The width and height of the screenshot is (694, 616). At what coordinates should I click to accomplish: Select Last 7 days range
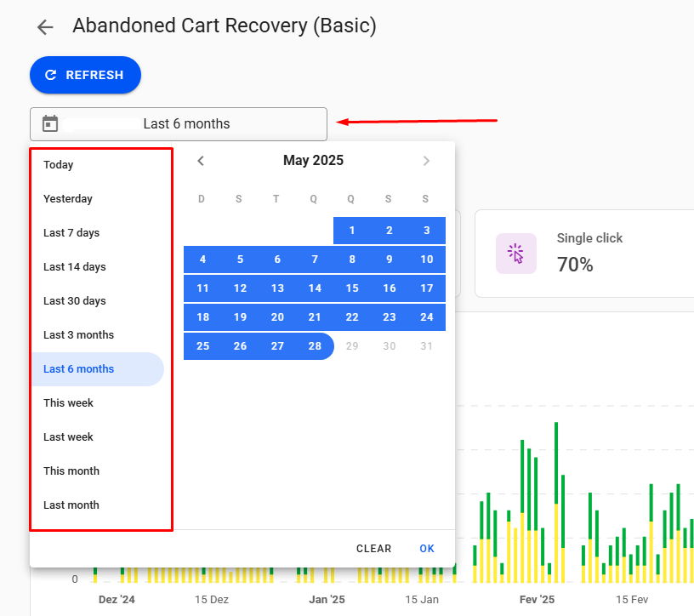[71, 233]
